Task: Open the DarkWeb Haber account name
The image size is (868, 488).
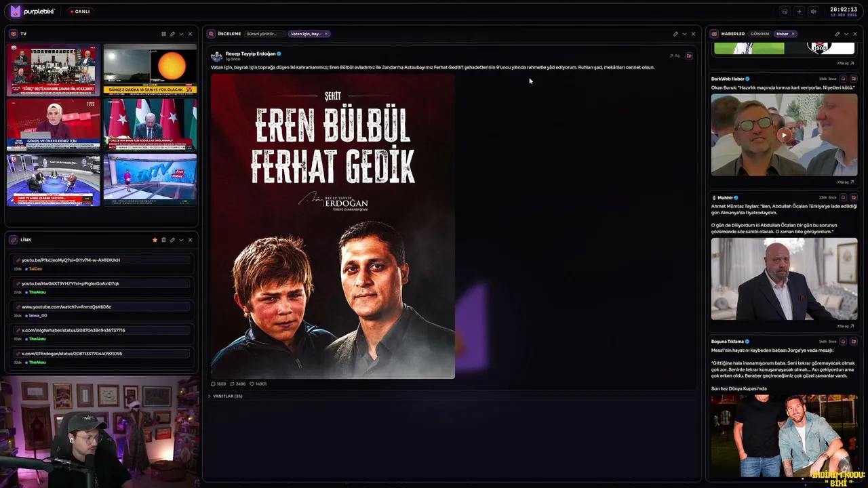Action: [728, 79]
